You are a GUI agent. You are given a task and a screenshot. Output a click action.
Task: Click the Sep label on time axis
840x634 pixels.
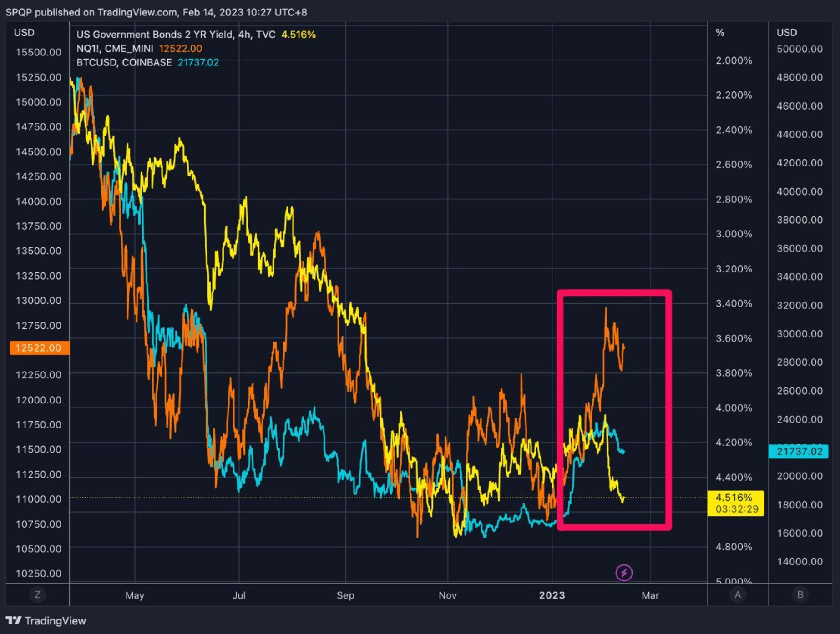pyautogui.click(x=345, y=595)
